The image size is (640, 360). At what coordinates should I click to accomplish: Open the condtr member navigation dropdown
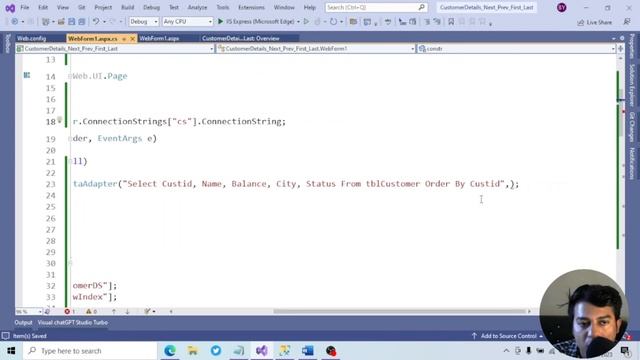(x=516, y=49)
